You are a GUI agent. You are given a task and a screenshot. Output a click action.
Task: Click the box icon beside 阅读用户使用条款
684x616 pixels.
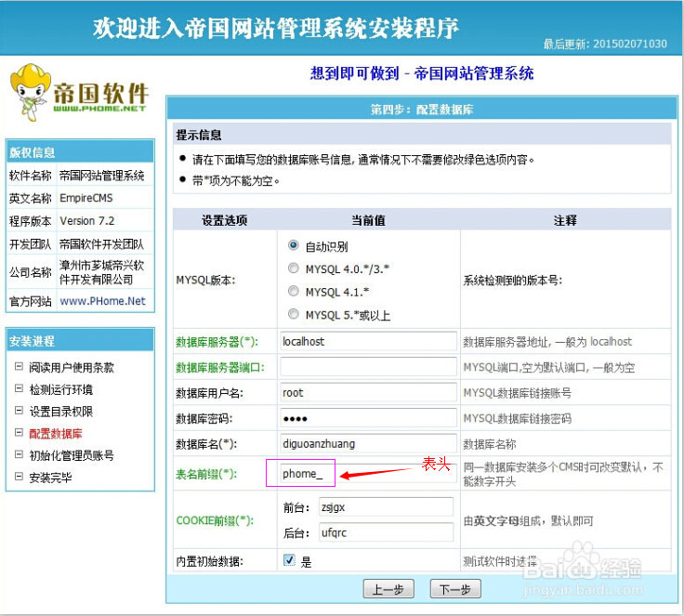(19, 366)
